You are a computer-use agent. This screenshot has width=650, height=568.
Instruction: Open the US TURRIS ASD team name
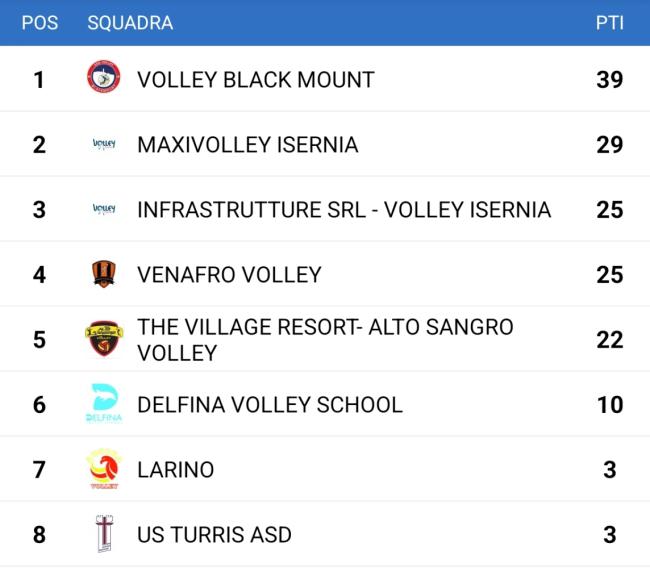tap(214, 534)
